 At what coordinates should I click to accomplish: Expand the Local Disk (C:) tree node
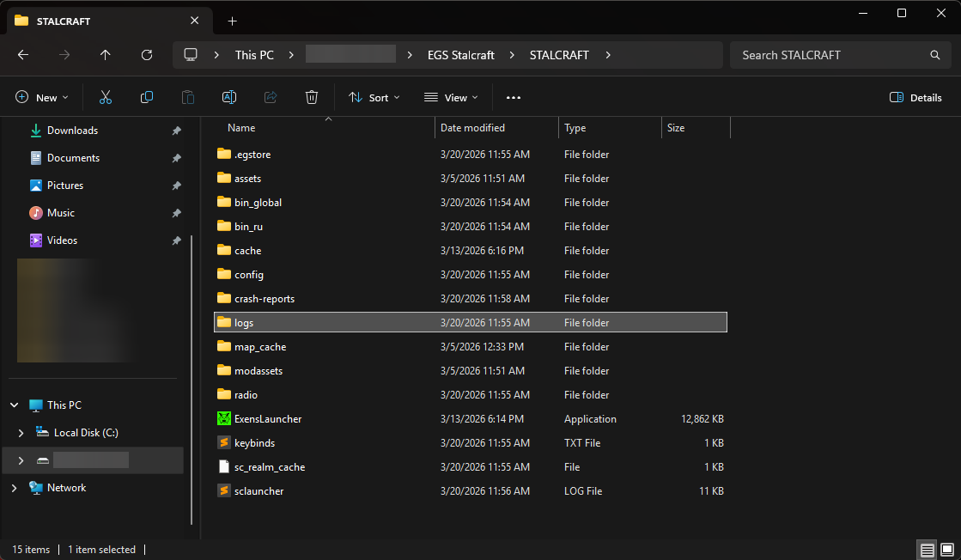pyautogui.click(x=21, y=433)
